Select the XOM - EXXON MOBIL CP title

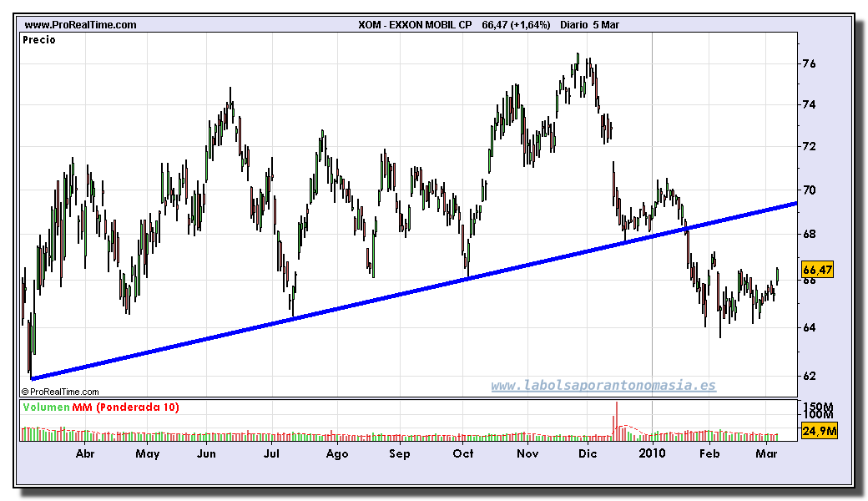[415, 25]
